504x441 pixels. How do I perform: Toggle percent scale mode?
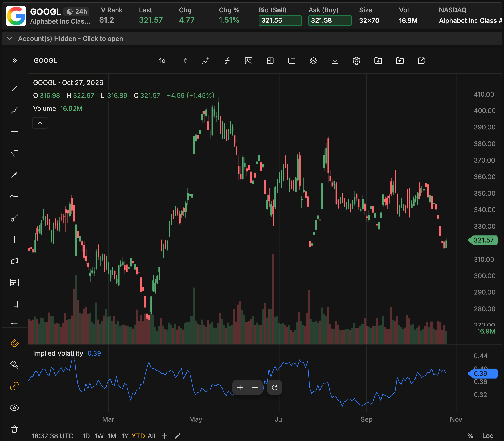pos(470,436)
